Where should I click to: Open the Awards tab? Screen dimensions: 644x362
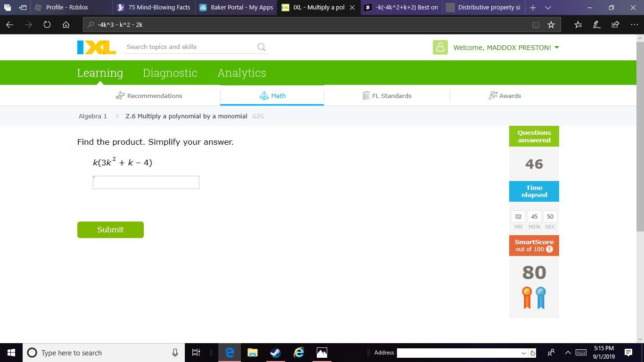click(x=505, y=96)
